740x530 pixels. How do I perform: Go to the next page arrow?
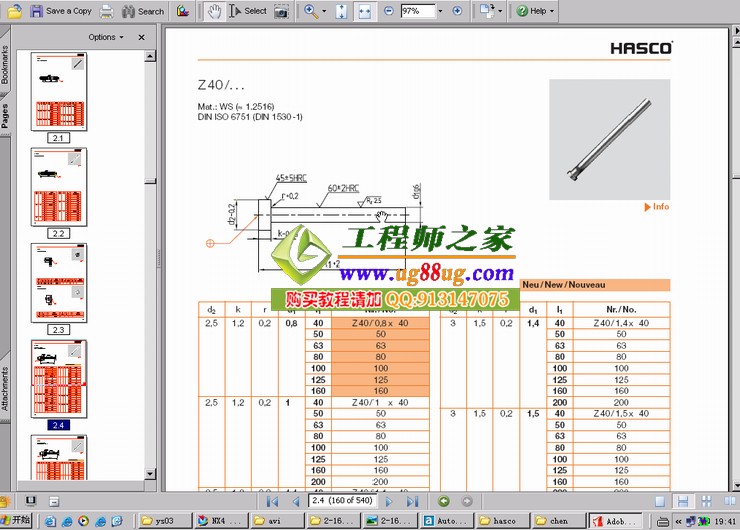coord(391,501)
